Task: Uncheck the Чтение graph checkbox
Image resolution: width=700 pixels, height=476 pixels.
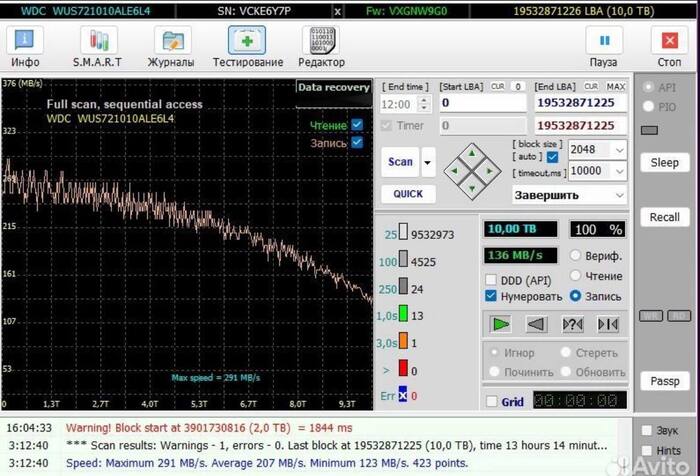Action: [x=357, y=125]
